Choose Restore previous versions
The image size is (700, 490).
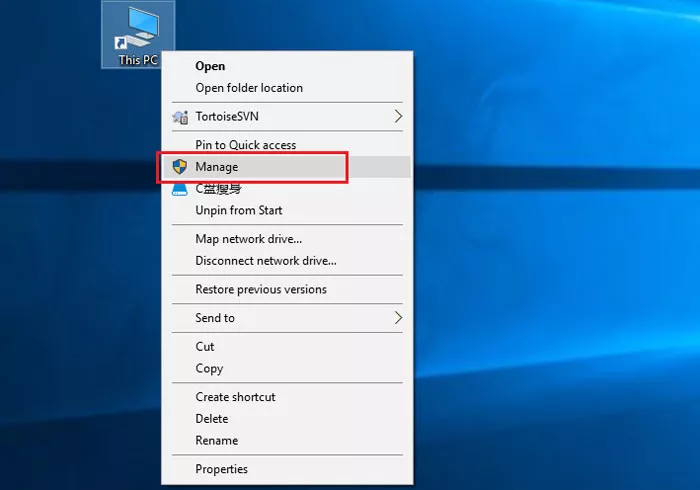260,290
